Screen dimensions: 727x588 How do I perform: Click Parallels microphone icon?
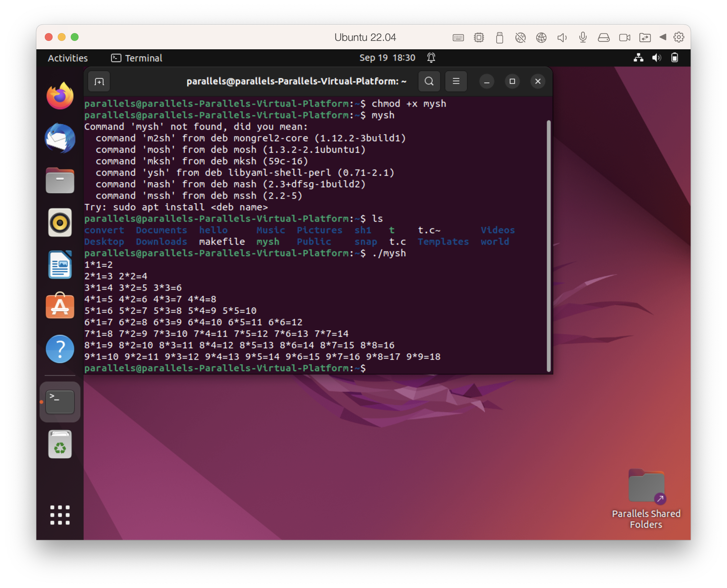click(583, 37)
